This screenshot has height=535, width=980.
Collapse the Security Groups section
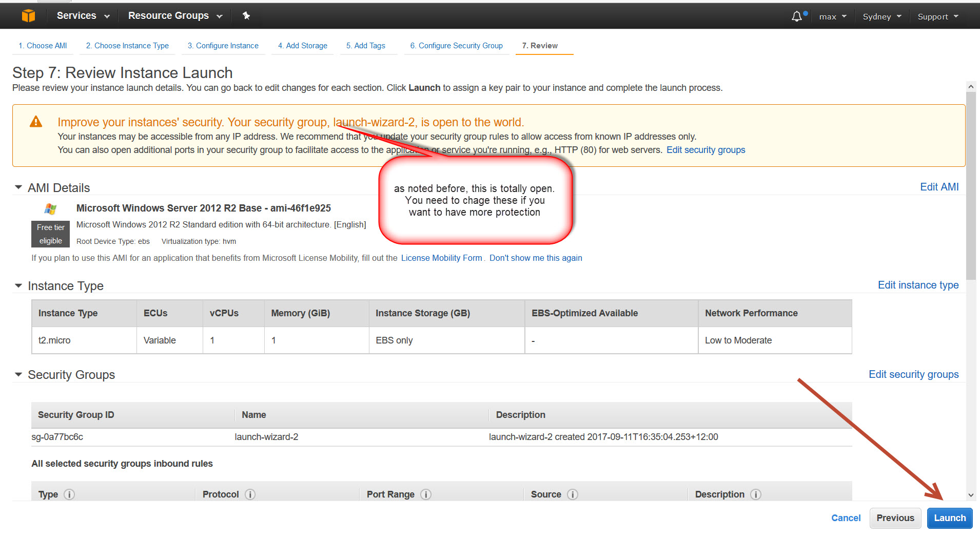point(18,374)
